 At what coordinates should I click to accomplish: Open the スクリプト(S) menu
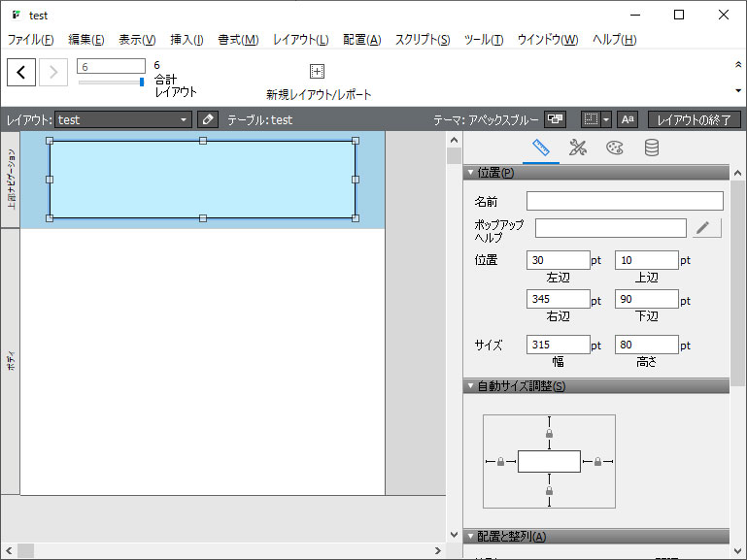click(423, 40)
